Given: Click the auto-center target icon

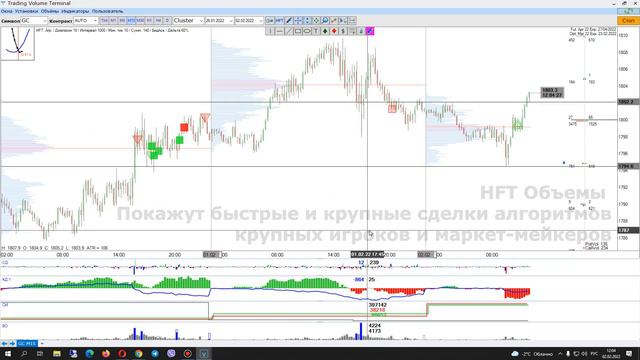Looking at the screenshot, I should point(316,20).
